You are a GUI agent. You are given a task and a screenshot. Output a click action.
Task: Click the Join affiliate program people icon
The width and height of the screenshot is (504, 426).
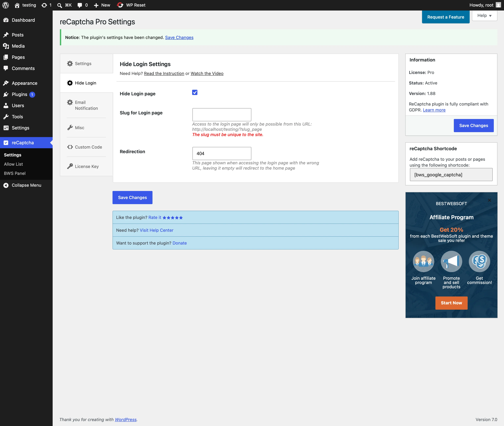424,261
